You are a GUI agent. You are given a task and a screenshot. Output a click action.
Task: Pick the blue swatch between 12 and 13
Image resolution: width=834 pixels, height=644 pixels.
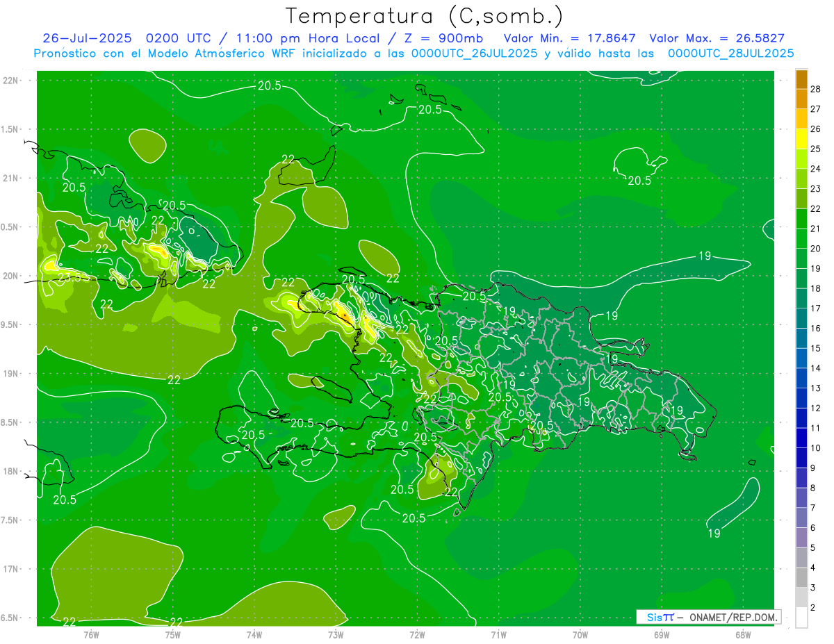tap(801, 398)
